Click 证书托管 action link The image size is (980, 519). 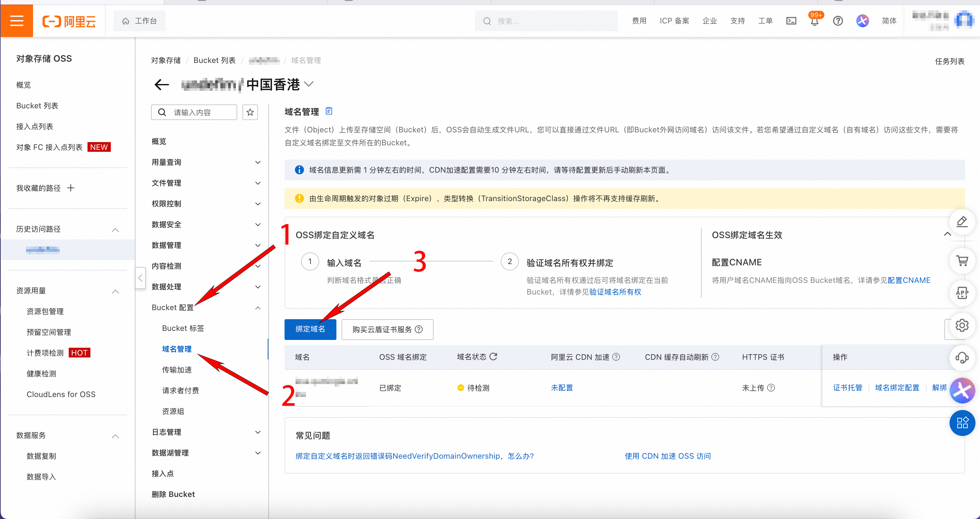(x=847, y=388)
